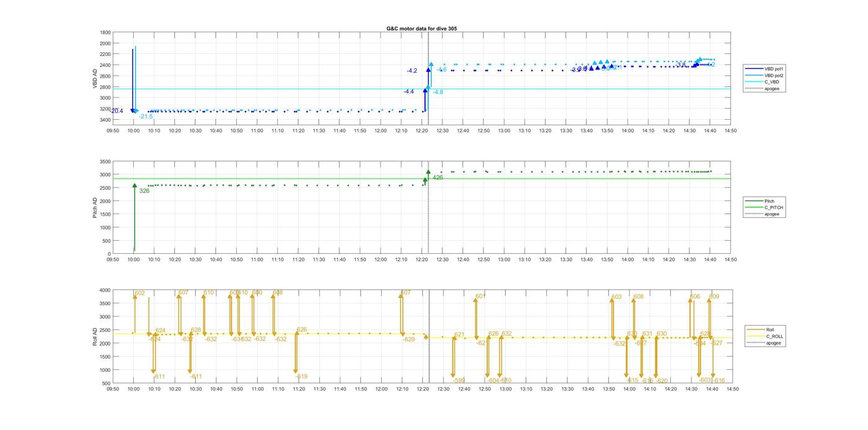Image resolution: width=868 pixels, height=430 pixels.
Task: Click the "-4.4" annotation near apogee
Action: [x=409, y=92]
